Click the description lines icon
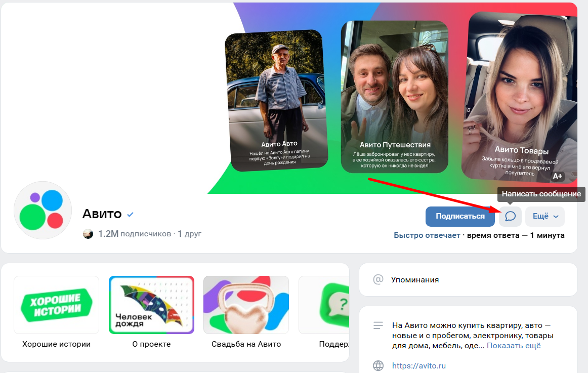This screenshot has height=373, width=588. tap(377, 325)
